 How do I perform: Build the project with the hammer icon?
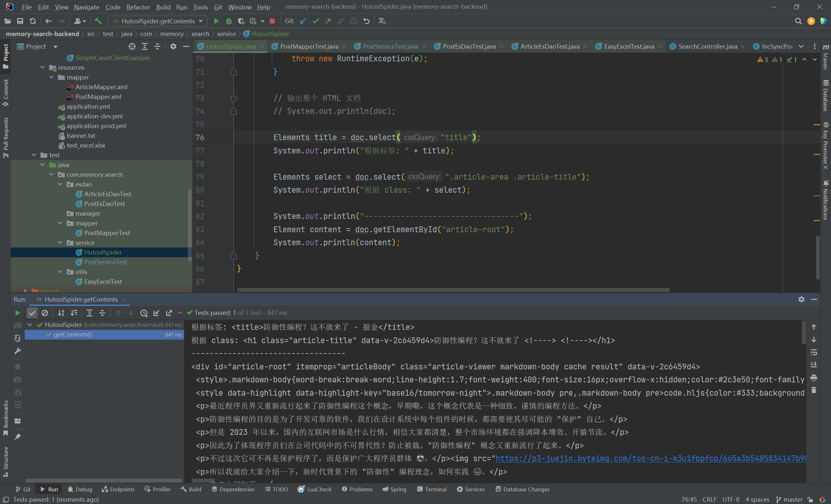coord(98,21)
